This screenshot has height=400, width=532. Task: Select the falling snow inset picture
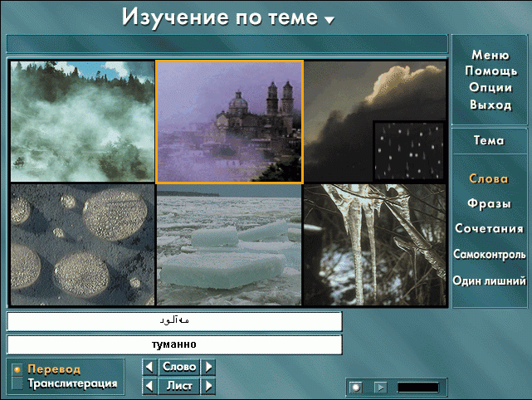[x=409, y=151]
